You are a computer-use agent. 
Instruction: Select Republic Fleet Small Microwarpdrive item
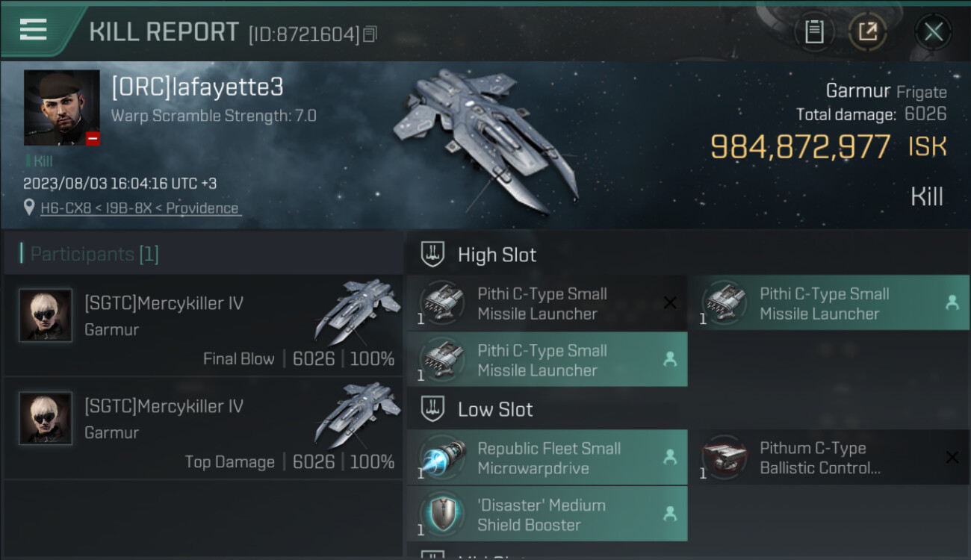click(547, 458)
